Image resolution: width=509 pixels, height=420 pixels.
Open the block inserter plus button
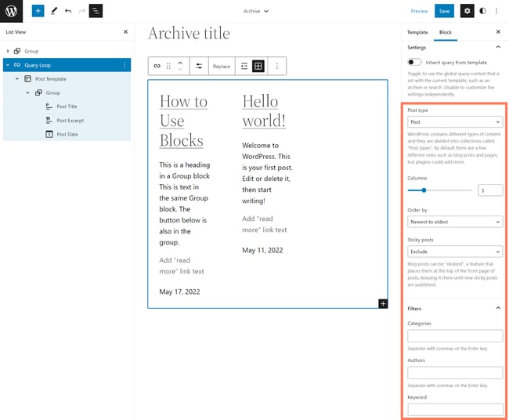click(38, 11)
